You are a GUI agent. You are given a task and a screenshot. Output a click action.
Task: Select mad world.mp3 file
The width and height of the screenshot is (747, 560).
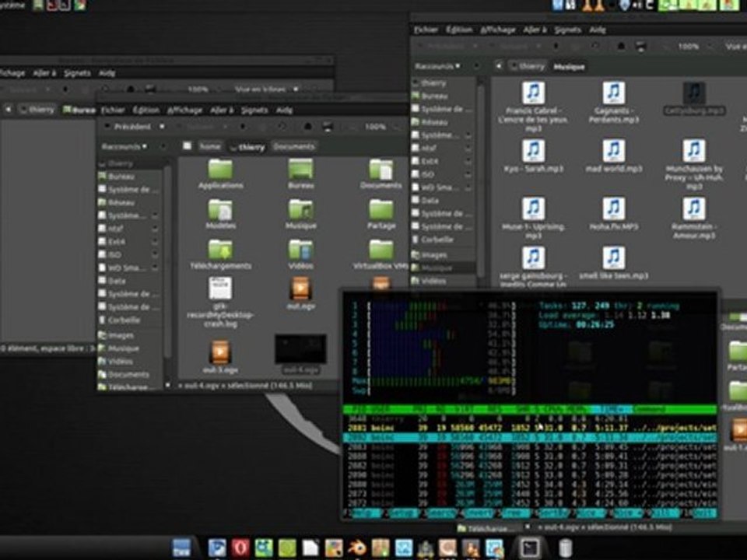[614, 156]
